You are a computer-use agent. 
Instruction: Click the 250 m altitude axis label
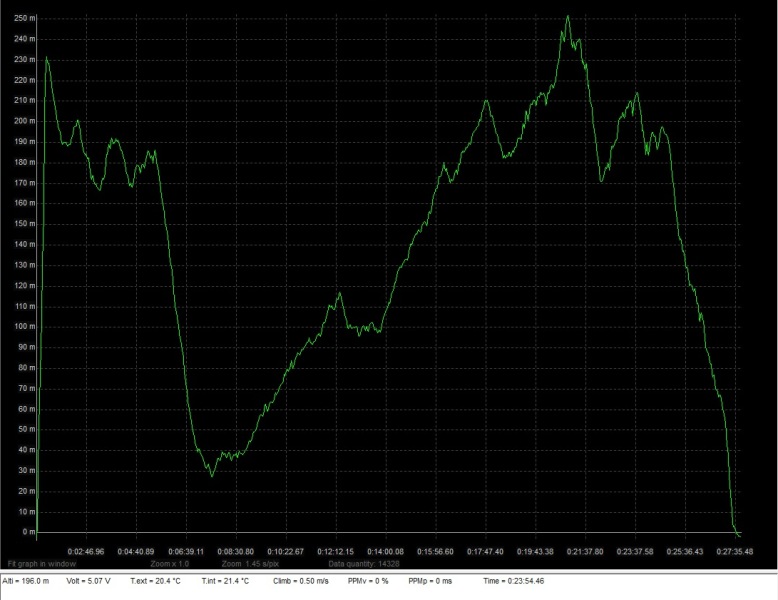coord(22,18)
